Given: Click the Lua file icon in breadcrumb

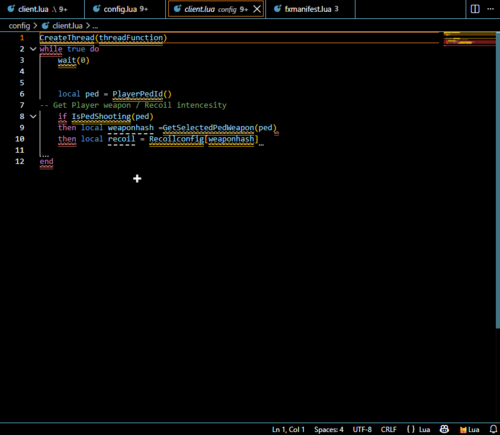Looking at the screenshot, I should point(45,26).
